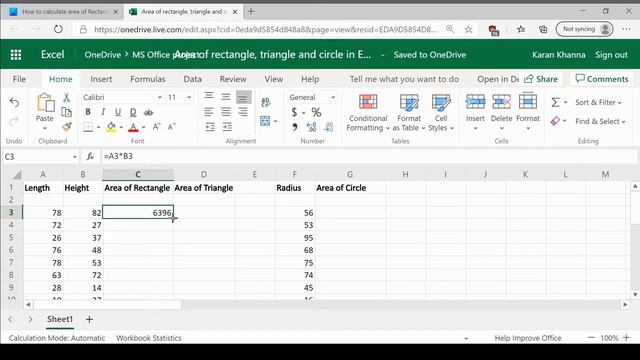The image size is (640, 360).
Task: Toggle Strikethrough formatting
Action: tap(149, 112)
